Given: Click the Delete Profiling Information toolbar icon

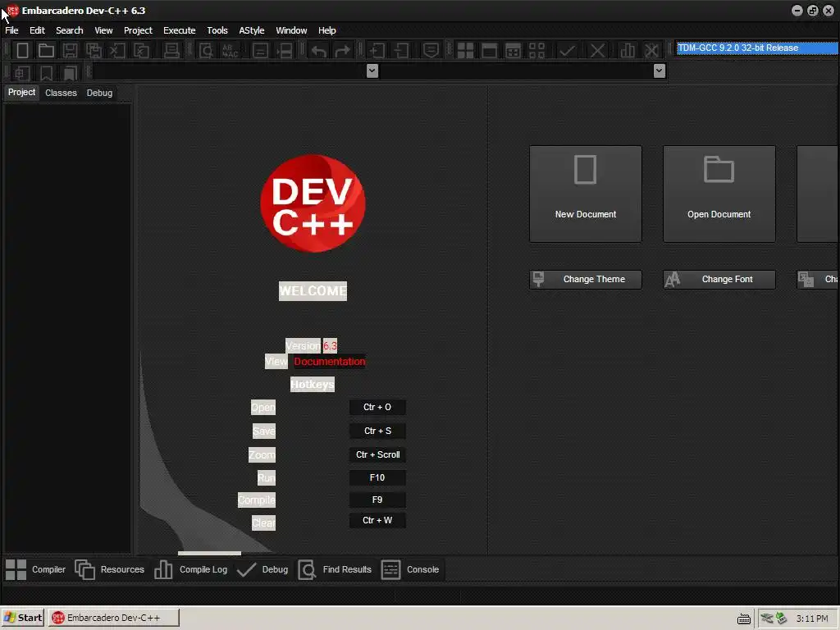Looking at the screenshot, I should coord(651,50).
